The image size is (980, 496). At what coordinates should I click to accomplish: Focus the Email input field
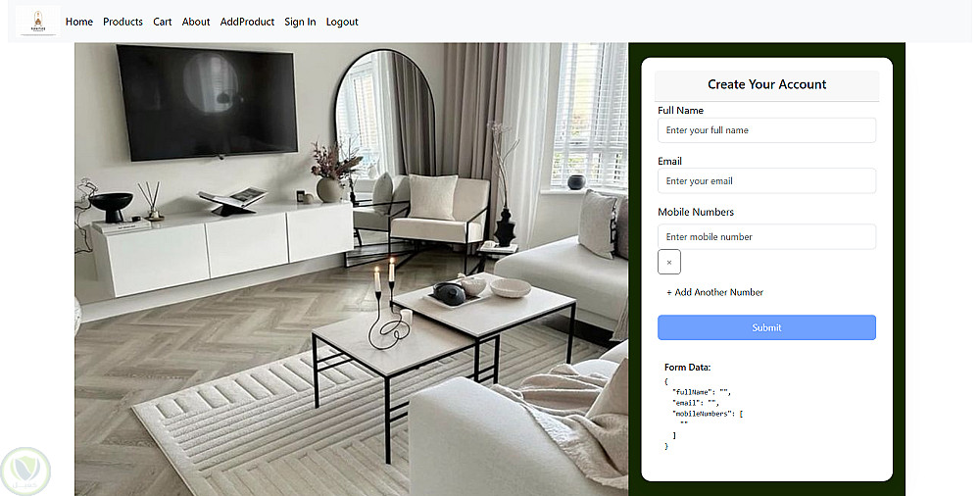pos(766,180)
